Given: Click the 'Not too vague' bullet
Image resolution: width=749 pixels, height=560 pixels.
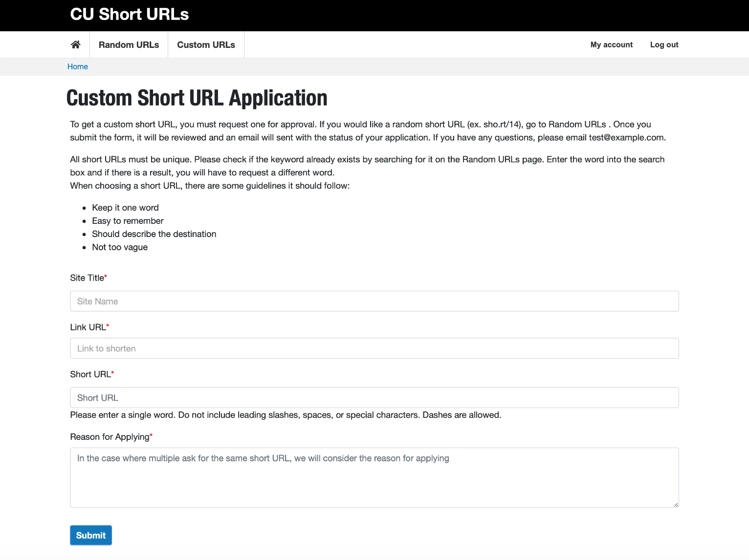Looking at the screenshot, I should tap(120, 247).
